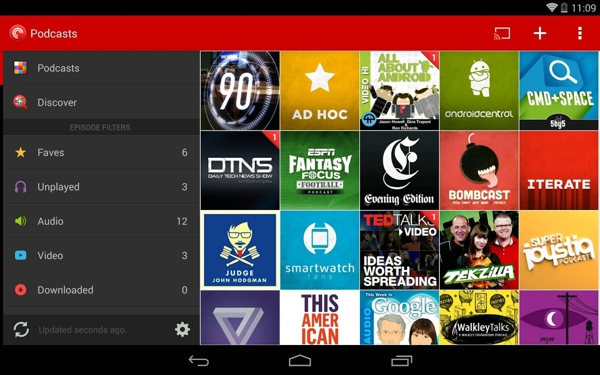Open the ESPN Fantasy Focus Football tile
This screenshot has width=600, height=375.
(x=320, y=170)
